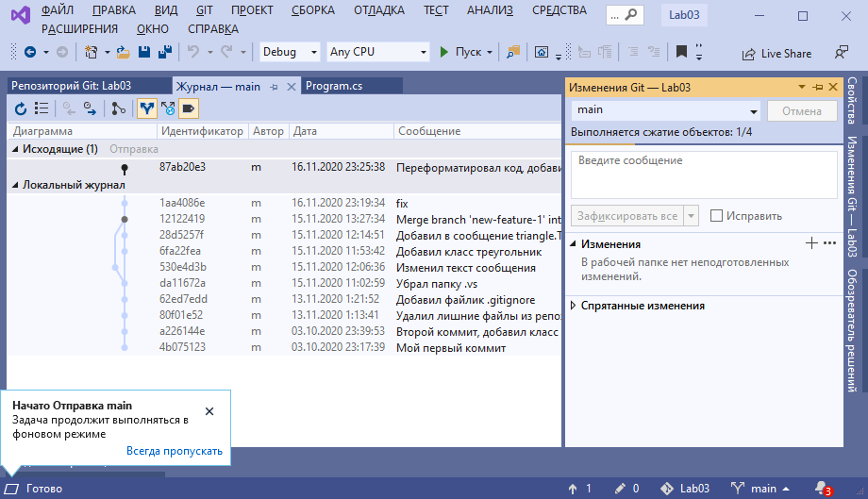
Task: Click the find in files icon
Action: pos(513,52)
